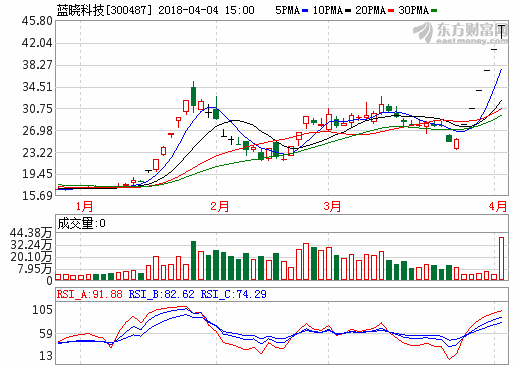The image size is (520, 365).
Task: Click the 38.27 price axis label
Action: (x=37, y=65)
